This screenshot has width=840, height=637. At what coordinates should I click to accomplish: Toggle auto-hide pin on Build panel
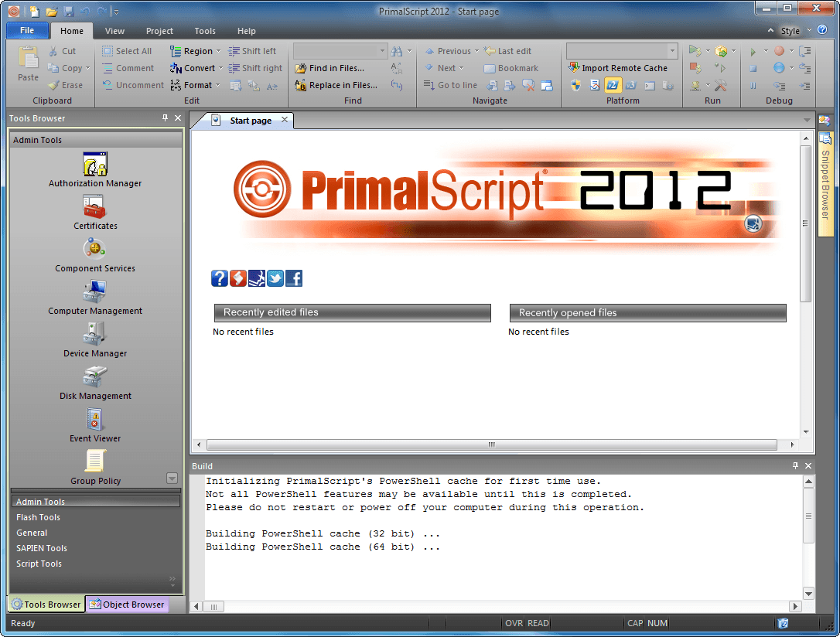coord(796,465)
